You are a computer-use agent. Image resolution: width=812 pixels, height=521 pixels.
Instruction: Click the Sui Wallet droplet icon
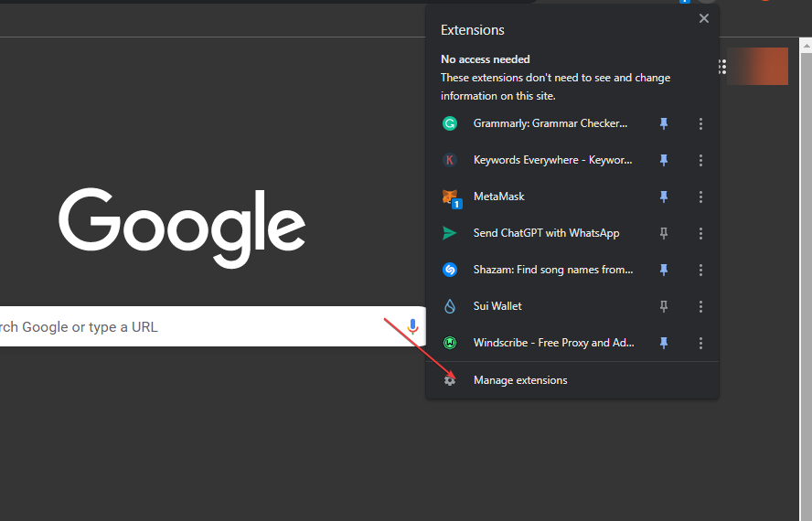[450, 306]
